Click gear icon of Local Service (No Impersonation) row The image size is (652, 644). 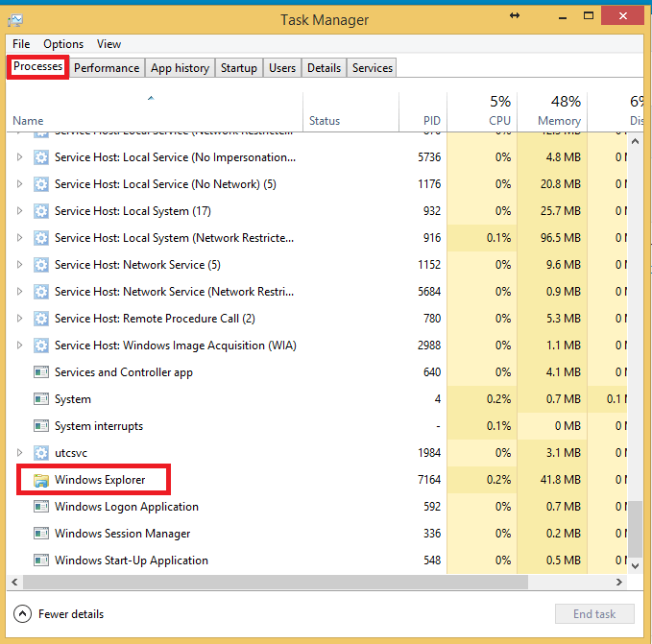coord(40,157)
